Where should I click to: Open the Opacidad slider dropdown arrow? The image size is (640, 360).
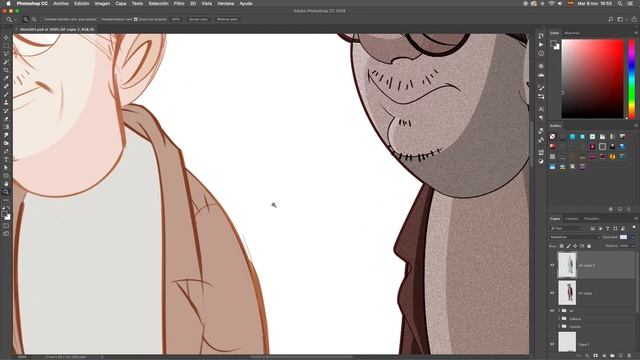(x=633, y=237)
